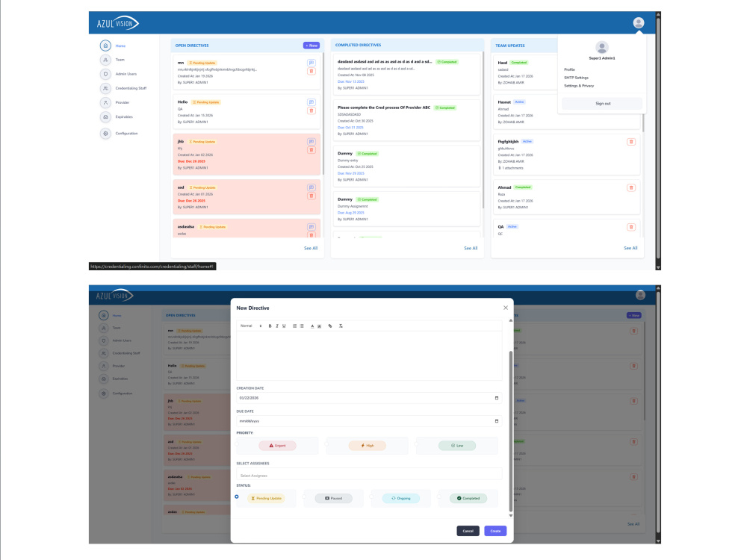This screenshot has height=560, width=747.
Task: Open Admin Users shield icon, top screenshot
Action: (x=105, y=74)
